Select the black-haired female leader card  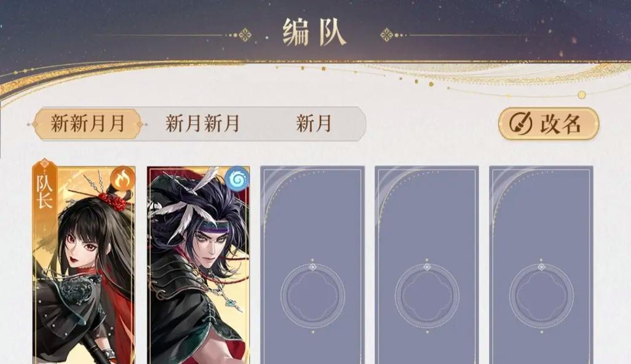pos(84,264)
